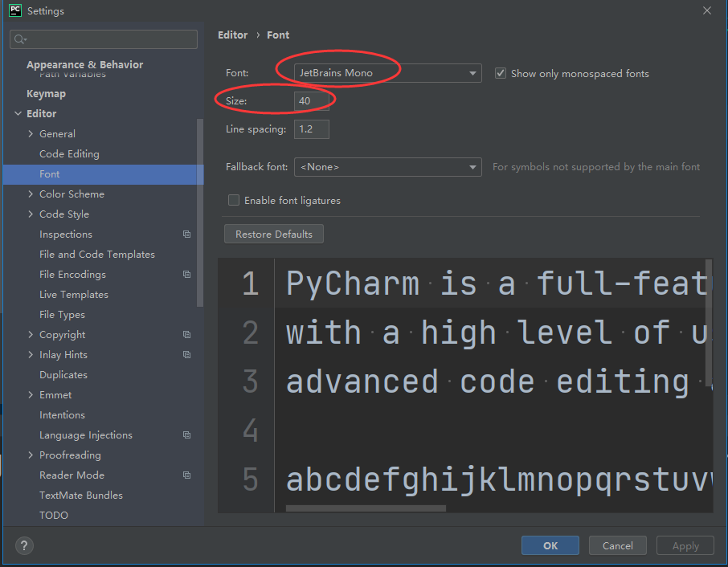Screen dimensions: 728x567
Task: Click project-level icon next to Copyright
Action: click(186, 335)
